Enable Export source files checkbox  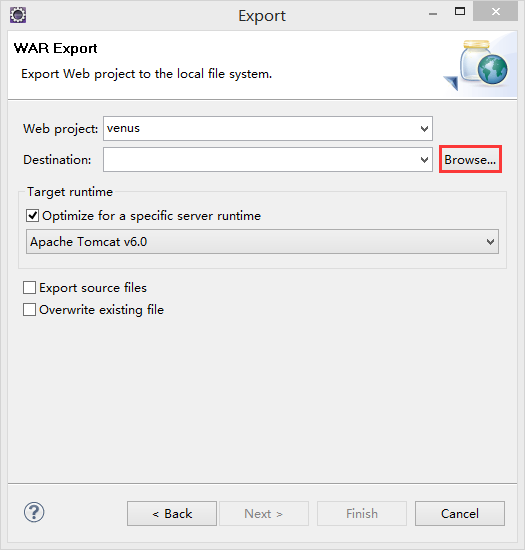coord(29,288)
